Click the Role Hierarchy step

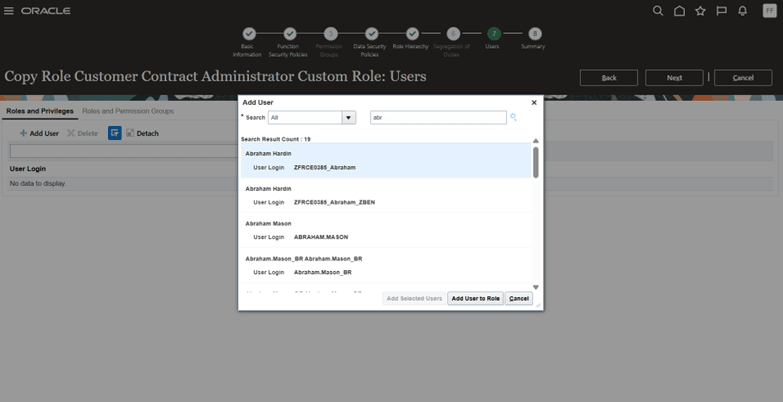click(412, 33)
